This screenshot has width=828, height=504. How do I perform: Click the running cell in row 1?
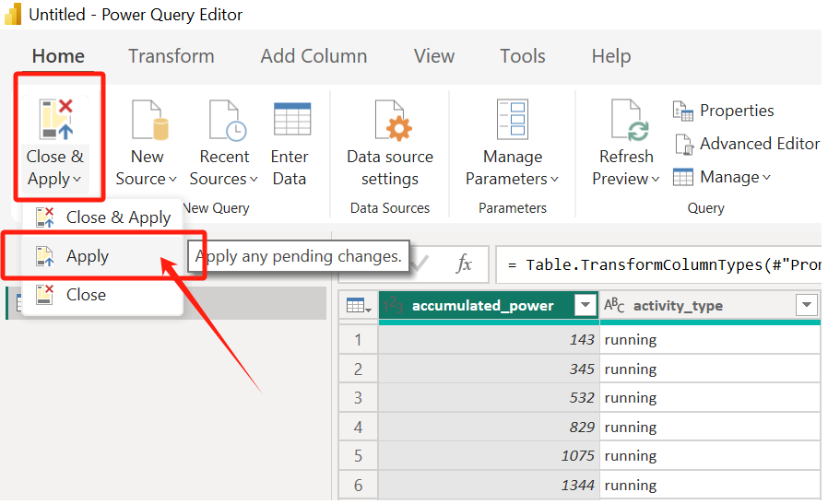710,340
